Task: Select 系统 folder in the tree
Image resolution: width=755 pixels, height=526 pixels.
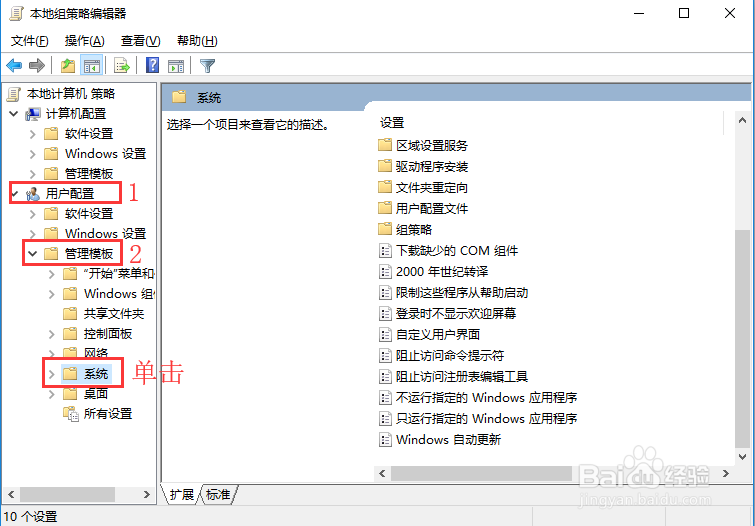Action: (x=96, y=374)
